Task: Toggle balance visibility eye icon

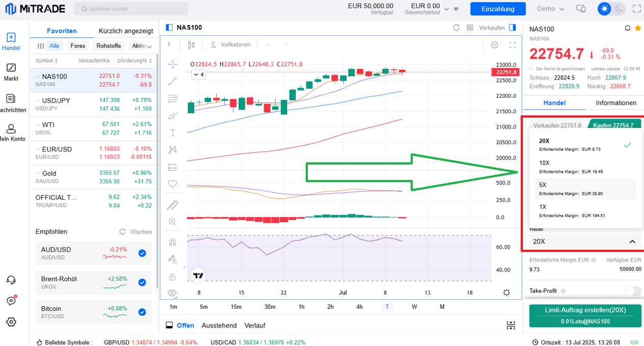Action: (456, 9)
